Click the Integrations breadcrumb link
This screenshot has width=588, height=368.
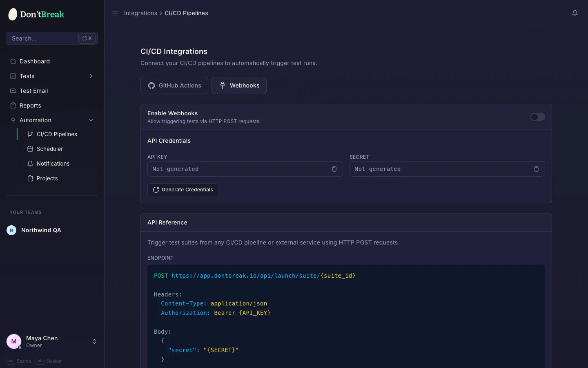tap(140, 13)
